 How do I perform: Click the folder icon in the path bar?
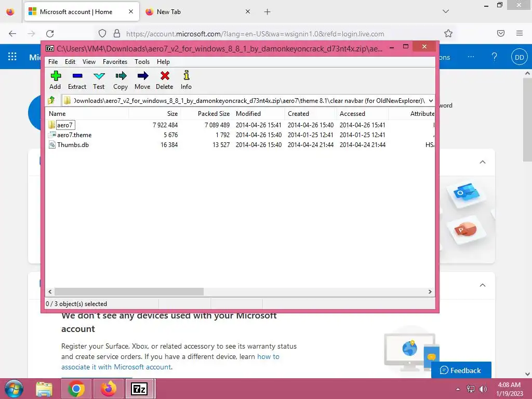[67, 100]
